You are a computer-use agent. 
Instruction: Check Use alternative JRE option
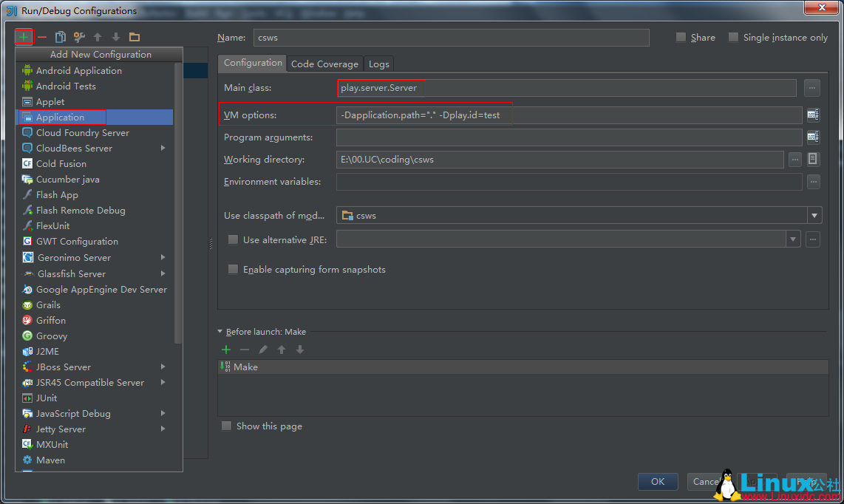click(234, 239)
